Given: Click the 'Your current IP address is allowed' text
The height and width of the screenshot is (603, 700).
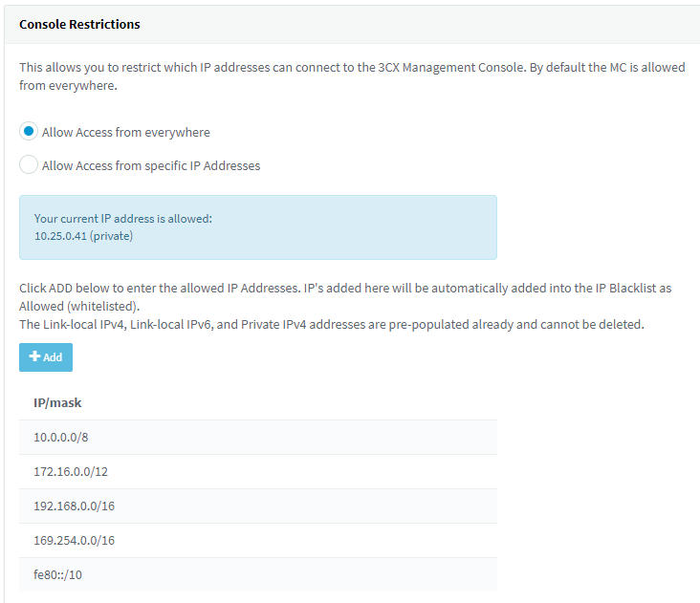Looking at the screenshot, I should [123, 219].
